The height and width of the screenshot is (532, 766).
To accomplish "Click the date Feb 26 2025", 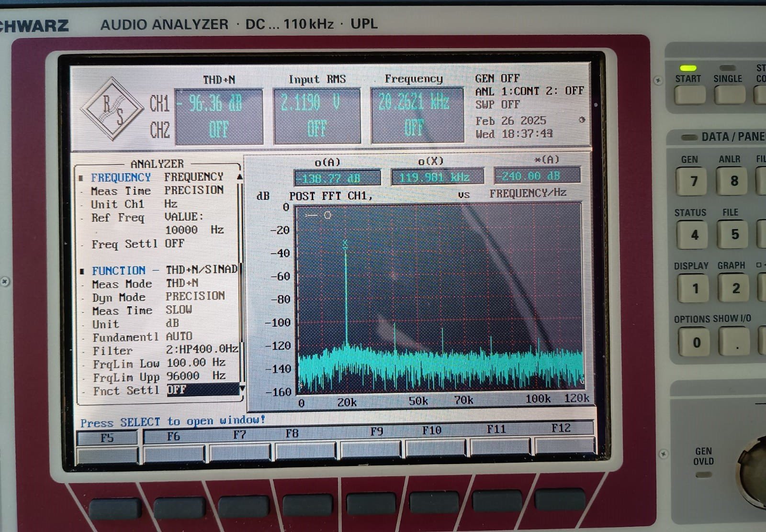I will point(511,121).
